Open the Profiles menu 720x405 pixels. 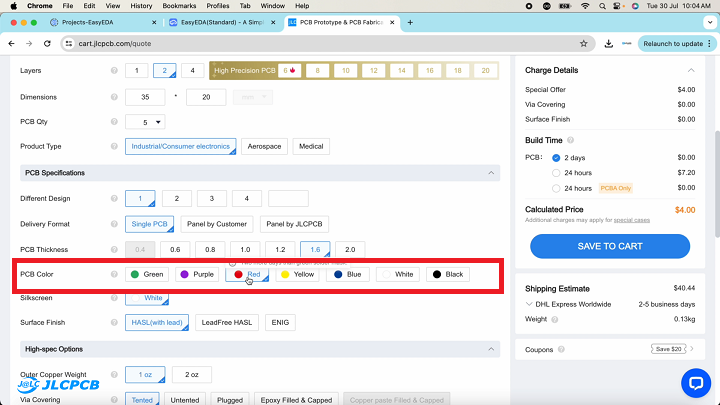click(218, 6)
